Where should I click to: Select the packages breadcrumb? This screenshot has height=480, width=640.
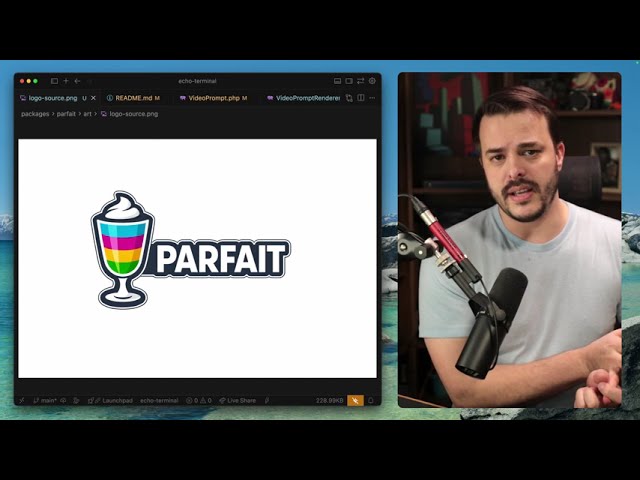(35, 114)
